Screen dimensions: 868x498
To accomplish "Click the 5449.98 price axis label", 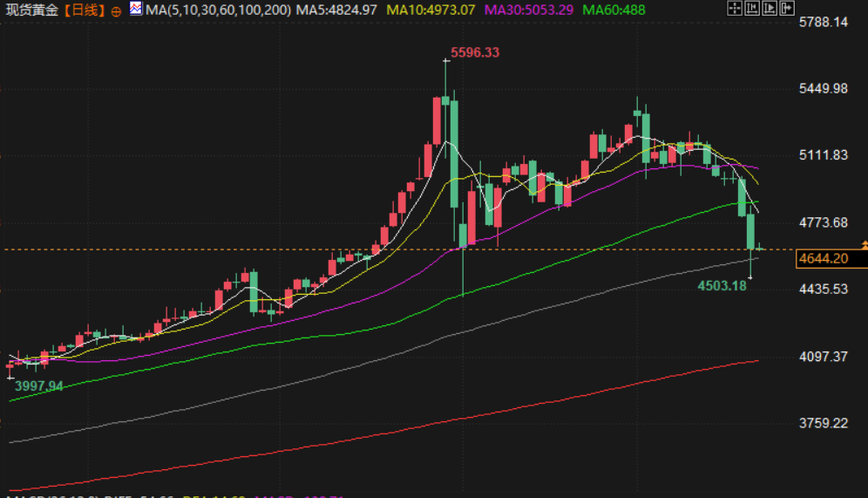I will point(824,89).
